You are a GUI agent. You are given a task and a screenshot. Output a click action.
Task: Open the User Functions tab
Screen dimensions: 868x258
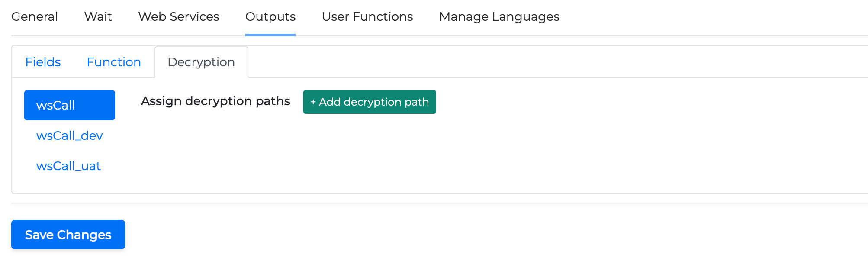pos(367,16)
